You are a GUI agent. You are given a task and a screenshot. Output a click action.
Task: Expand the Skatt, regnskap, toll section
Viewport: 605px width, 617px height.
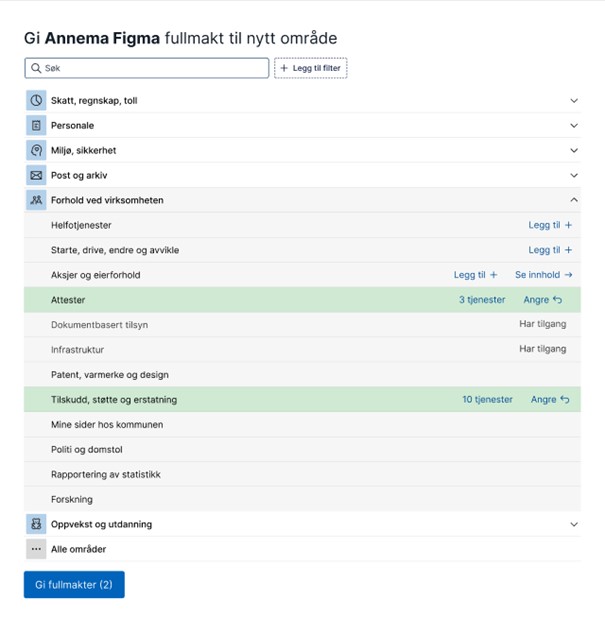click(x=574, y=101)
